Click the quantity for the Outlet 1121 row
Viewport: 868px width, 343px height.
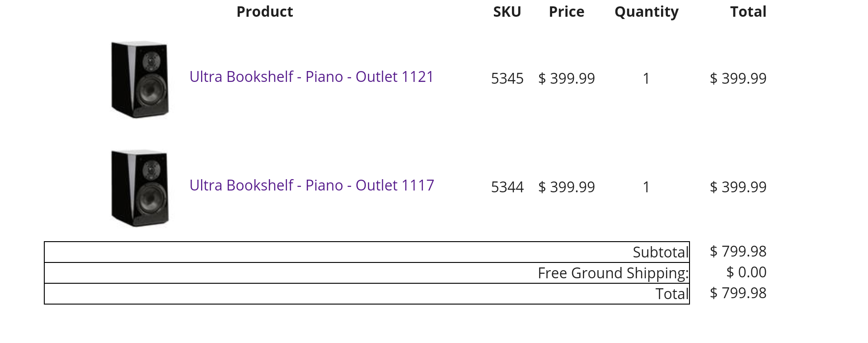tap(646, 79)
